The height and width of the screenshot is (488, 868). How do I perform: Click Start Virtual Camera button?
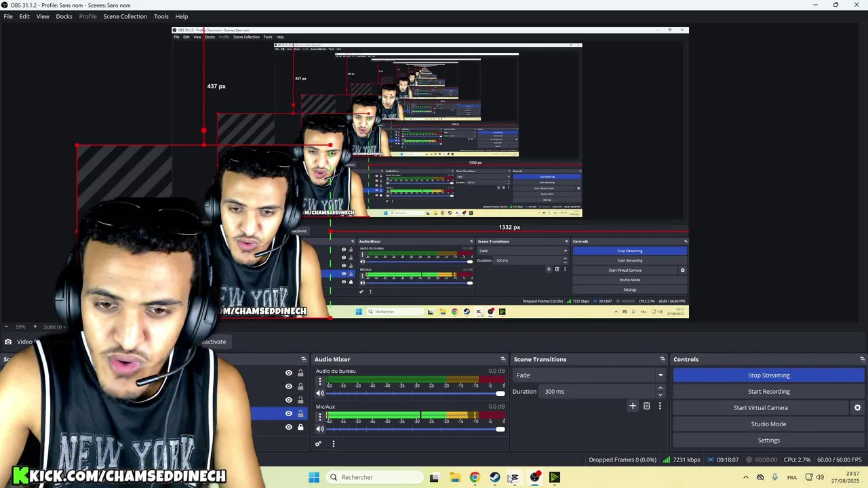tap(760, 408)
